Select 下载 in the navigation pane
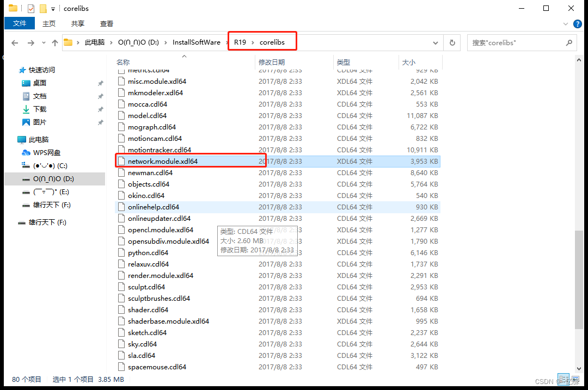Screen dimensions: 588x390 click(x=39, y=109)
